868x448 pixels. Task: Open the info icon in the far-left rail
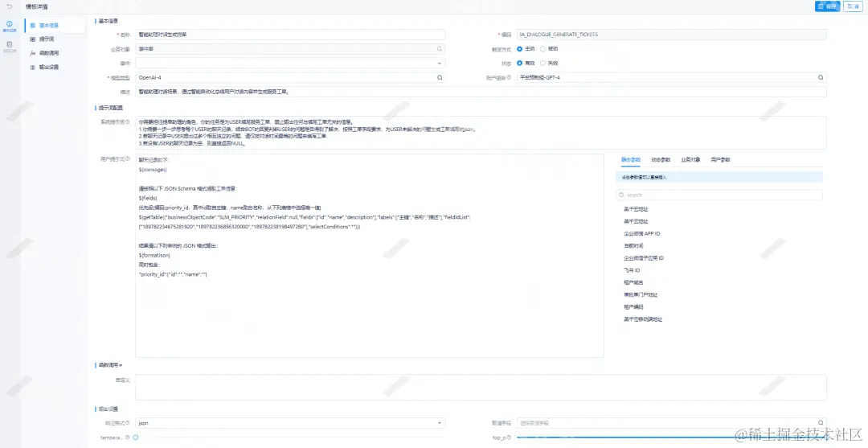click(10, 26)
